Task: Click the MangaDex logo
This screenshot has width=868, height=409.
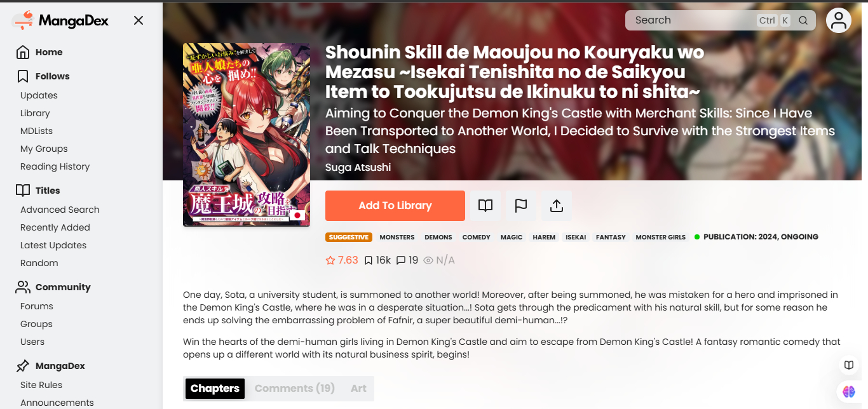Action: click(60, 21)
